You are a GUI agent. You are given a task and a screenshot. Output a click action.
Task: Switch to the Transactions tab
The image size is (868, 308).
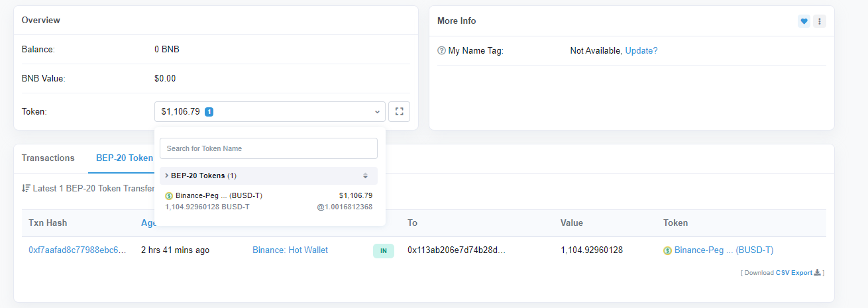coord(48,158)
